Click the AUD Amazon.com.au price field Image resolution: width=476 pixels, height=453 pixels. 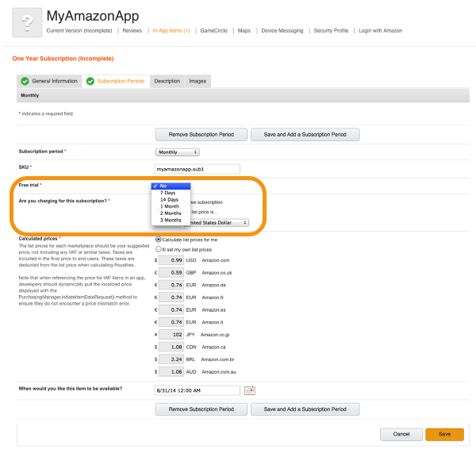click(171, 372)
